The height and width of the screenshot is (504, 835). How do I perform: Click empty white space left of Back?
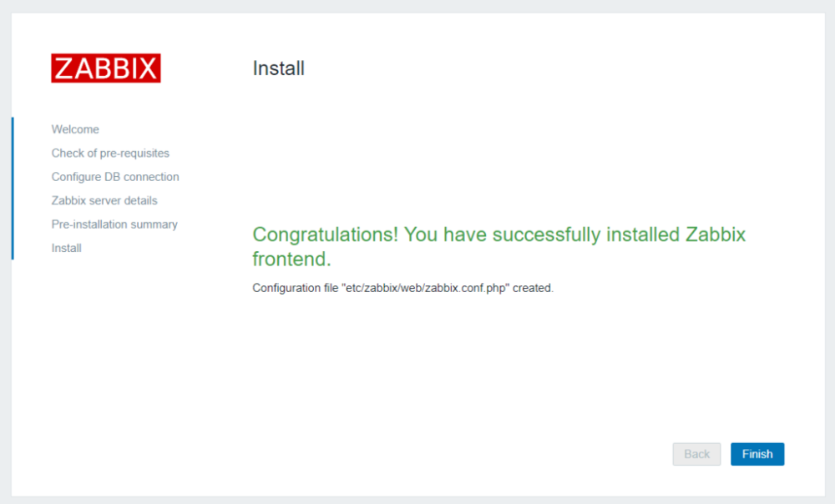point(501,454)
